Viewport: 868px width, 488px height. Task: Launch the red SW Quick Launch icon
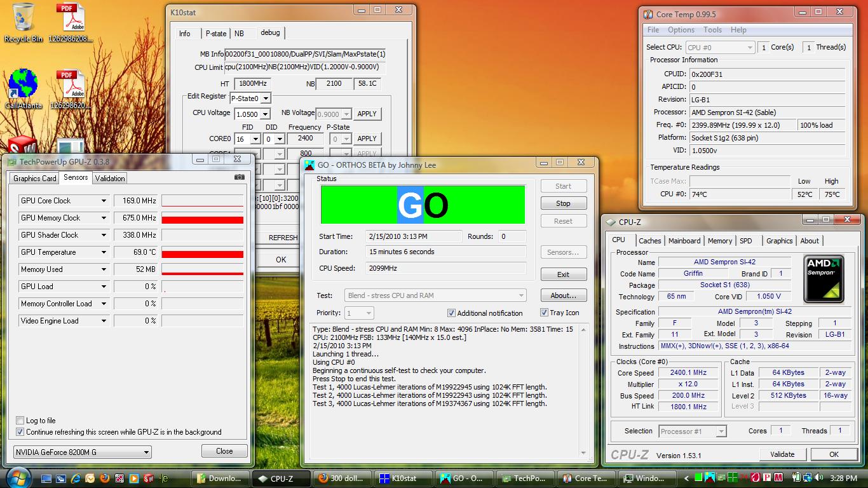149,478
